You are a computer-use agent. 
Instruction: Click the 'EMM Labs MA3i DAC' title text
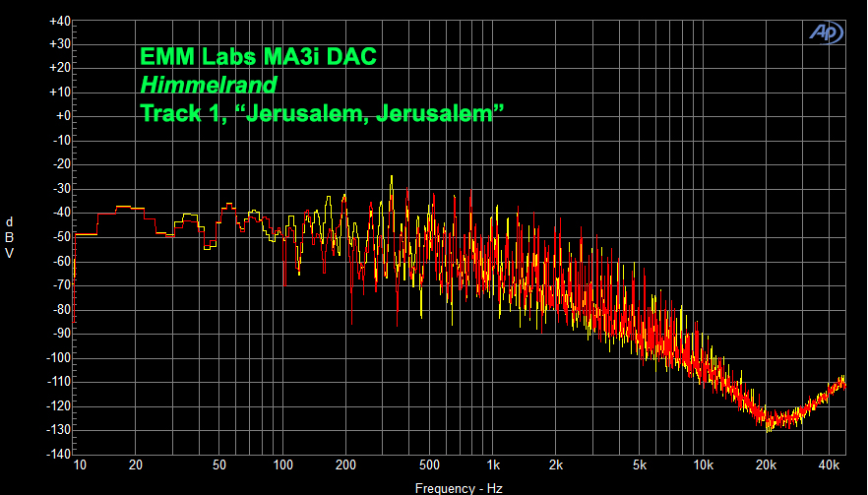click(x=258, y=56)
